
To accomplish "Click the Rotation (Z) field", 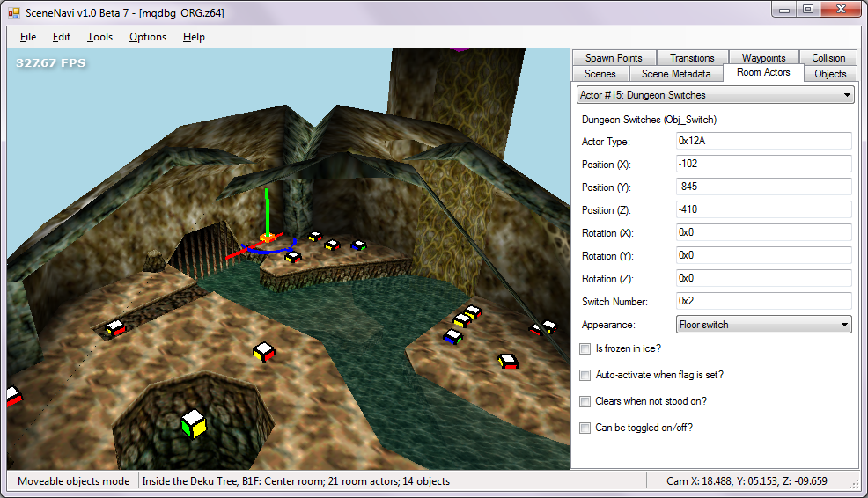I will click(764, 278).
